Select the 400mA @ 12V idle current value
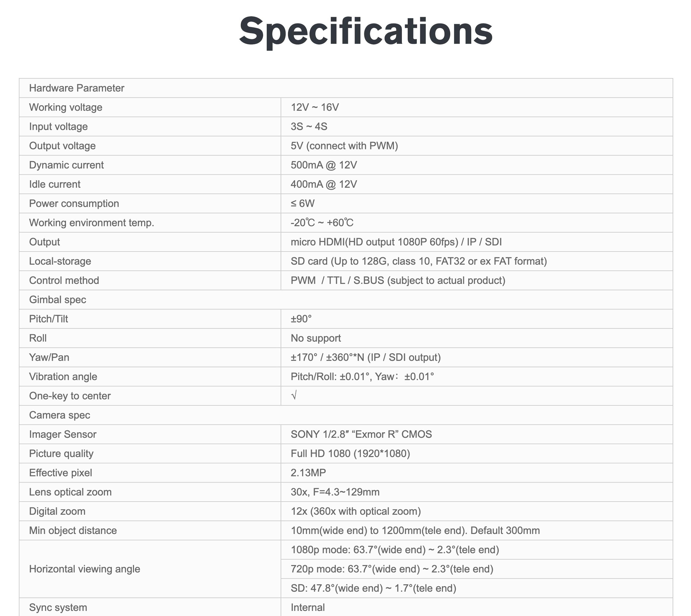The height and width of the screenshot is (616, 691). [324, 185]
